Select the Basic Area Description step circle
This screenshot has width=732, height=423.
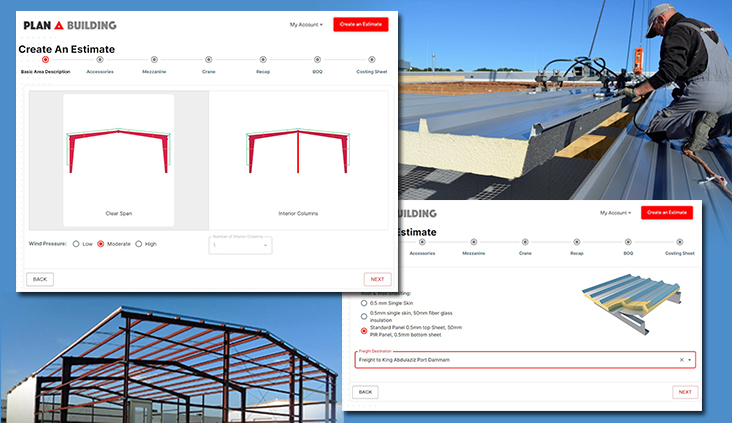pyautogui.click(x=45, y=59)
